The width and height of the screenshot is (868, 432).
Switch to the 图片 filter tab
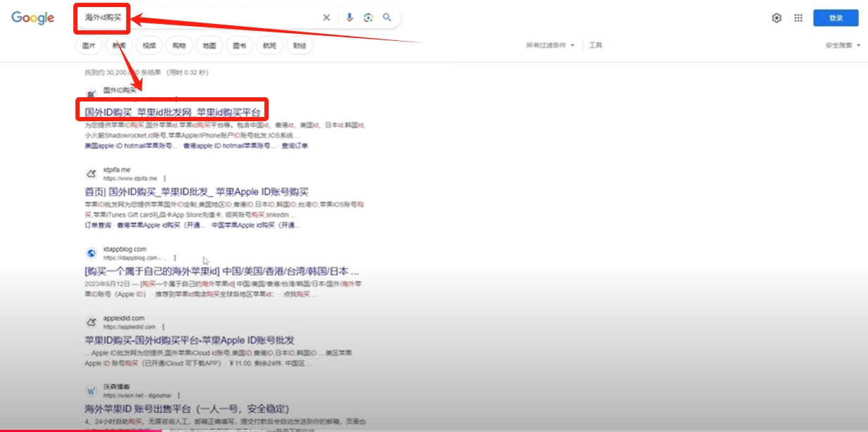point(89,46)
